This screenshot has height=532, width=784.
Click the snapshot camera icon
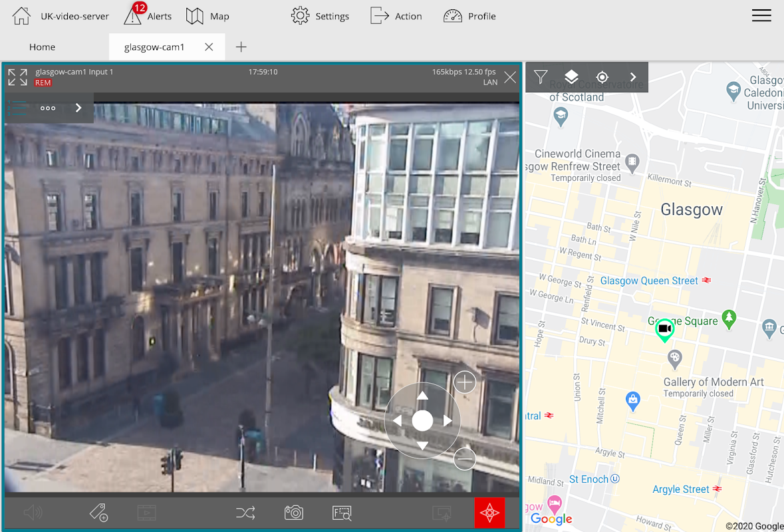(x=294, y=513)
